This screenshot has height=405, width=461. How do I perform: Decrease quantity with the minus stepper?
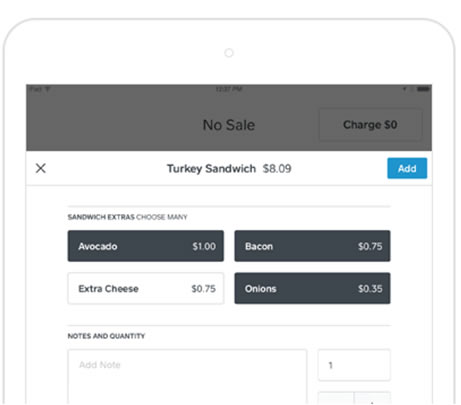pyautogui.click(x=336, y=398)
